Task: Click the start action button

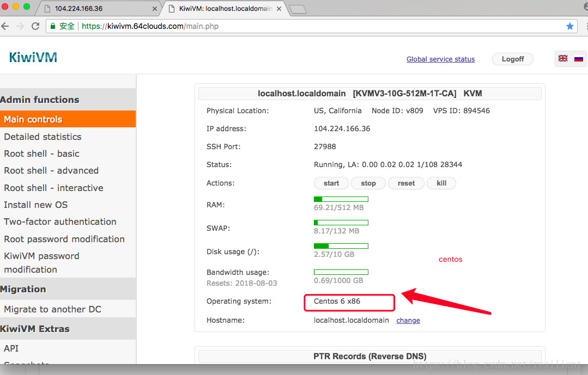Action: (x=331, y=183)
